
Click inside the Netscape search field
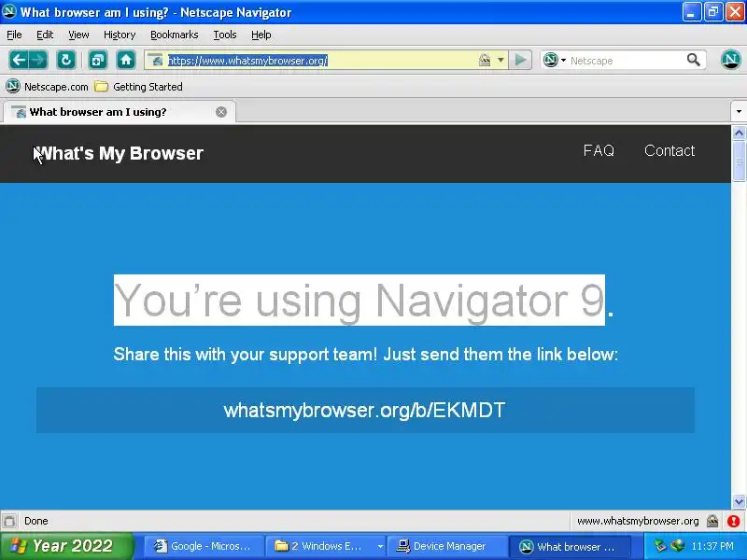[625, 61]
